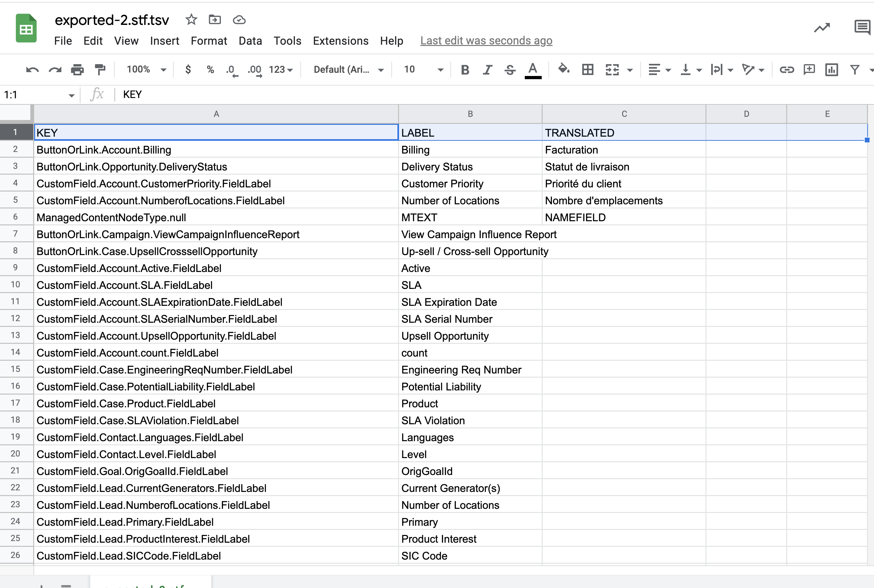This screenshot has width=874, height=588.
Task: Select the paint format tool
Action: 100,70
